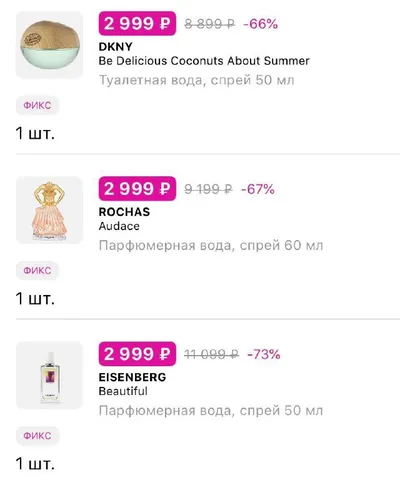Tap the 2 999 ₽ price badge for Rochas
This screenshot has width=400, height=500.
pos(137,189)
